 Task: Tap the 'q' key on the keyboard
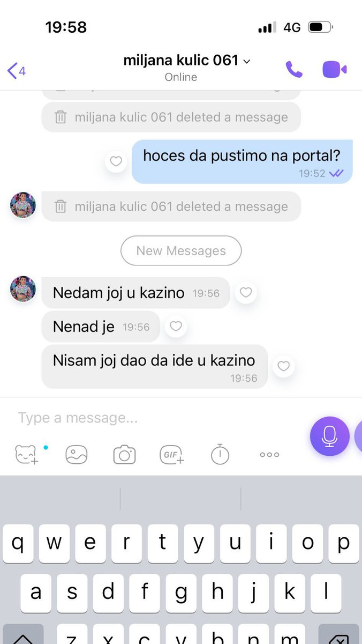click(x=18, y=543)
